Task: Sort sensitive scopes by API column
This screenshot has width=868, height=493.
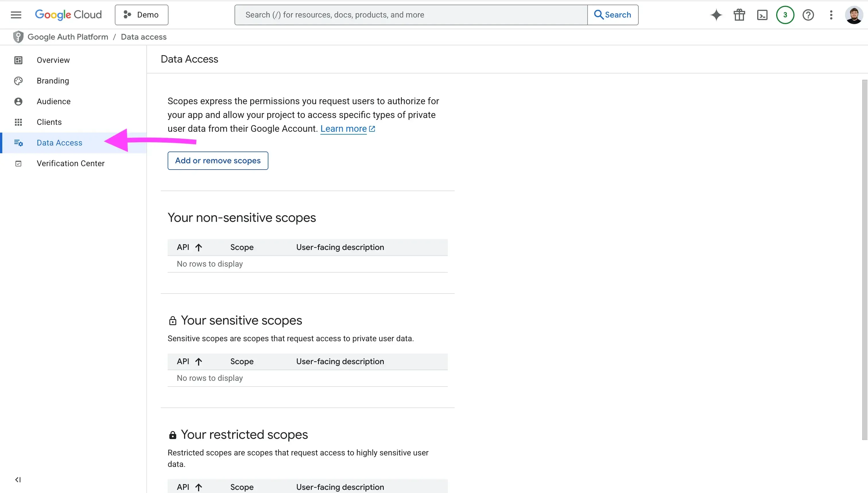Action: [x=189, y=361]
